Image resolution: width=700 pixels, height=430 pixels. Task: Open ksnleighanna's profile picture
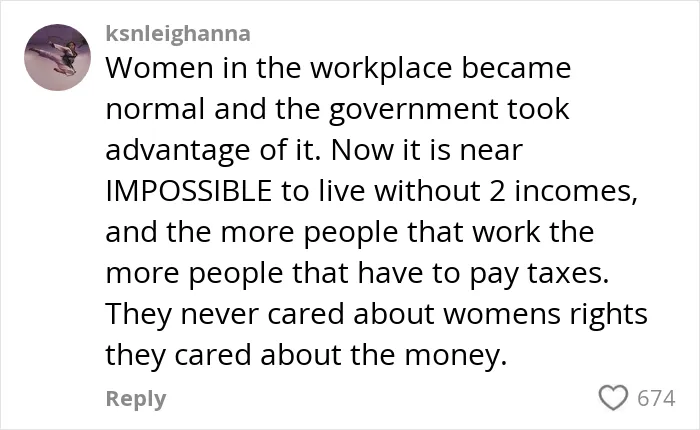pyautogui.click(x=57, y=57)
